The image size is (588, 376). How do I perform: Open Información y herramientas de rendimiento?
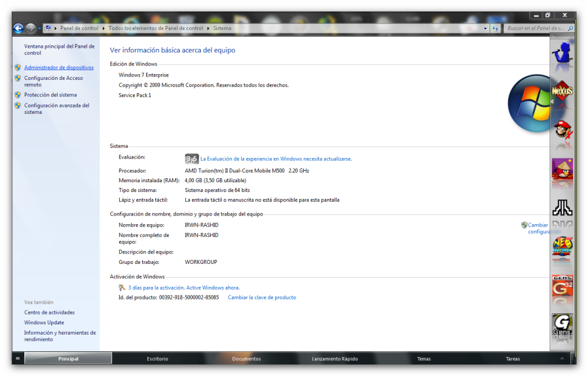tap(60, 336)
